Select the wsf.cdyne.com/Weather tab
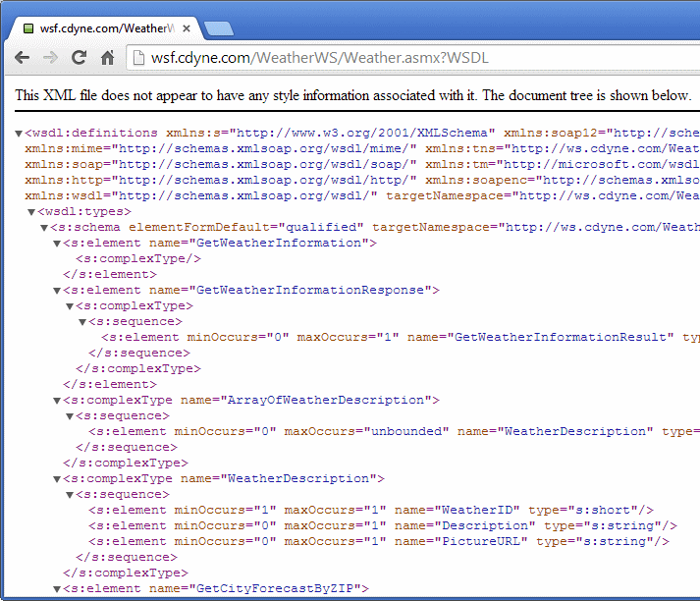This screenshot has height=601, width=700. pos(106,28)
